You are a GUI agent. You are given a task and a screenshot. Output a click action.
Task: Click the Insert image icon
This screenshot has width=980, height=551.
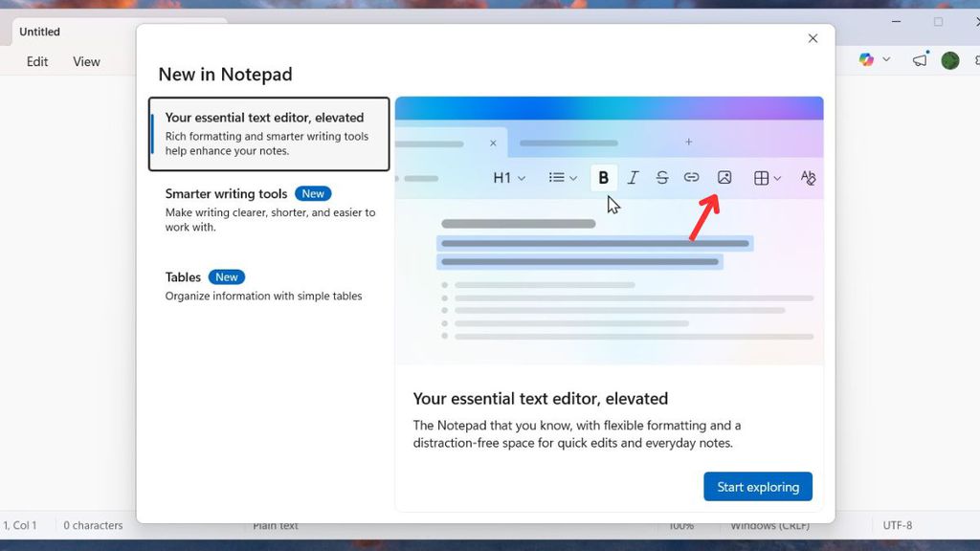[x=724, y=178]
